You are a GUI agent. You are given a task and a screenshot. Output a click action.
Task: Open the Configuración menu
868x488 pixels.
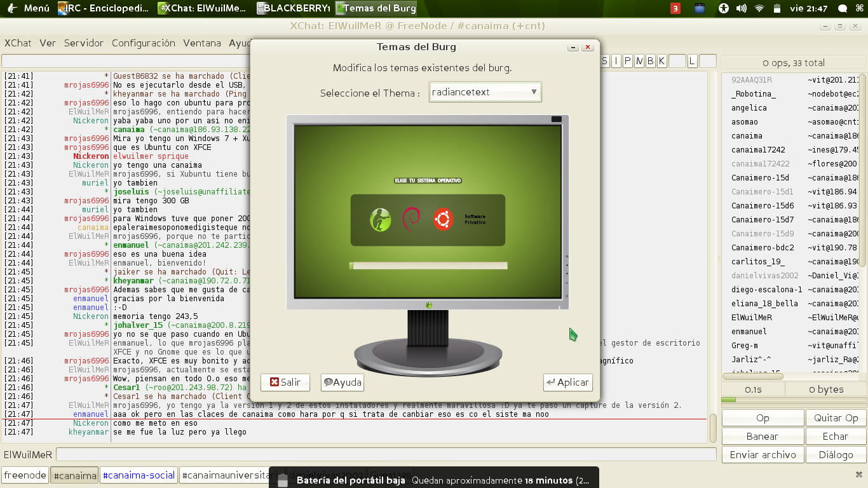click(x=144, y=43)
